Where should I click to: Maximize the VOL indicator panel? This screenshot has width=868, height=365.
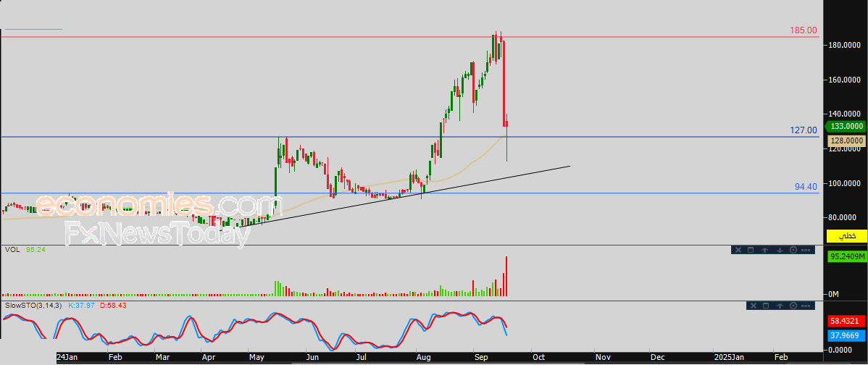coord(751,250)
